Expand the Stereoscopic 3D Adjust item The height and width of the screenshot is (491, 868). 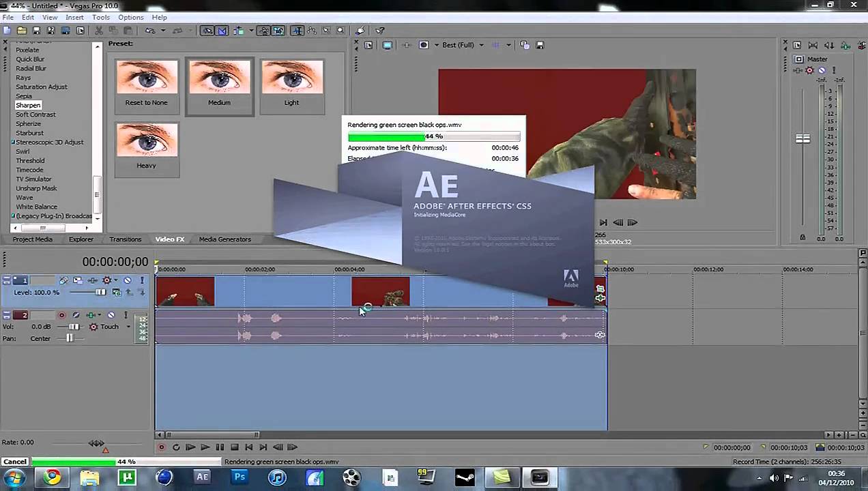click(13, 142)
